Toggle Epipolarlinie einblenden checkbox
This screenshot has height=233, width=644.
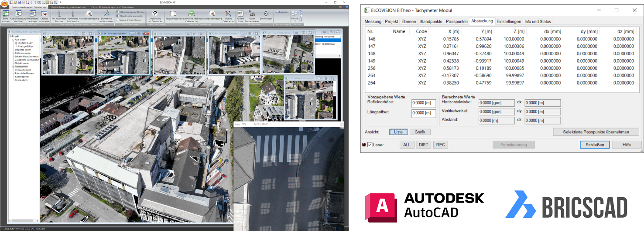coord(117,20)
